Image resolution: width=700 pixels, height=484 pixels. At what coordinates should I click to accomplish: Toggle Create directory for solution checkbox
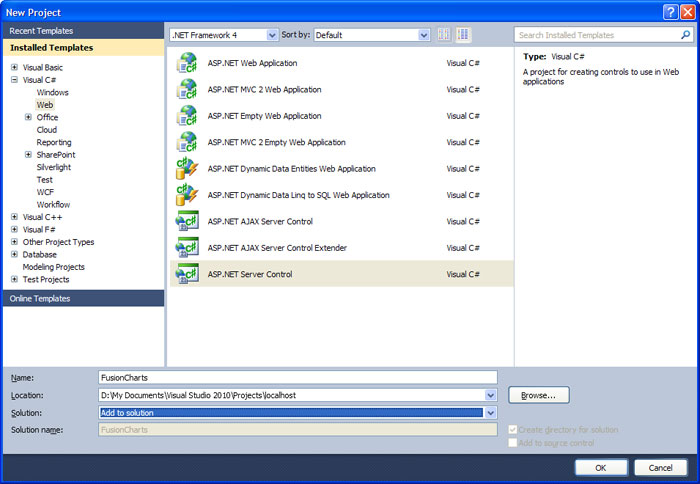pos(512,430)
